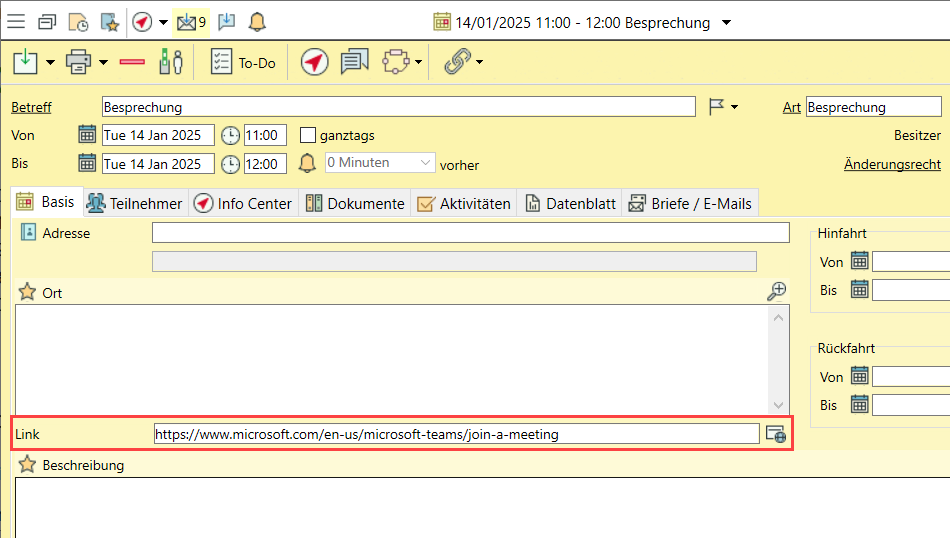This screenshot has width=950, height=538.
Task: Switch to the Dokumente tab
Action: [355, 203]
